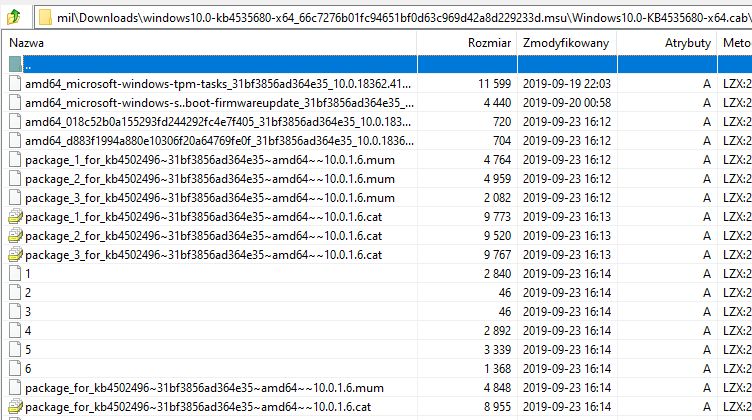Select package_for_kb4502496 .cat file name
This screenshot has width=752, height=420.
coord(198,407)
